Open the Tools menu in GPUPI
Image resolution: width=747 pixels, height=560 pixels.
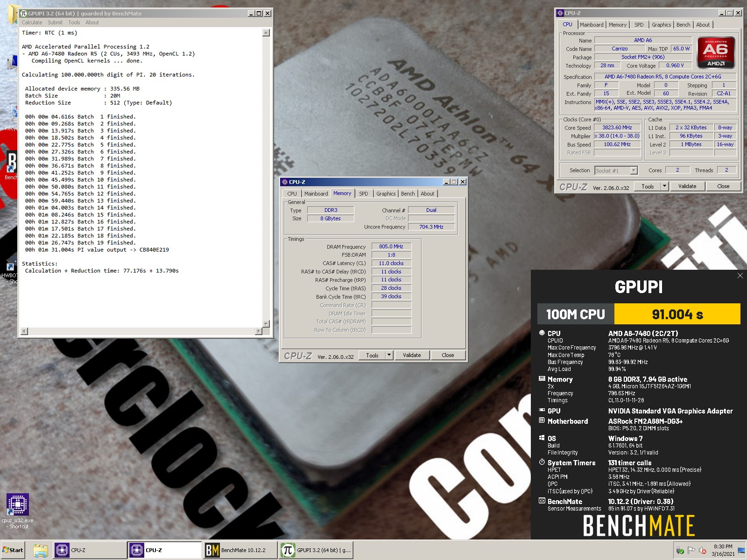[74, 22]
